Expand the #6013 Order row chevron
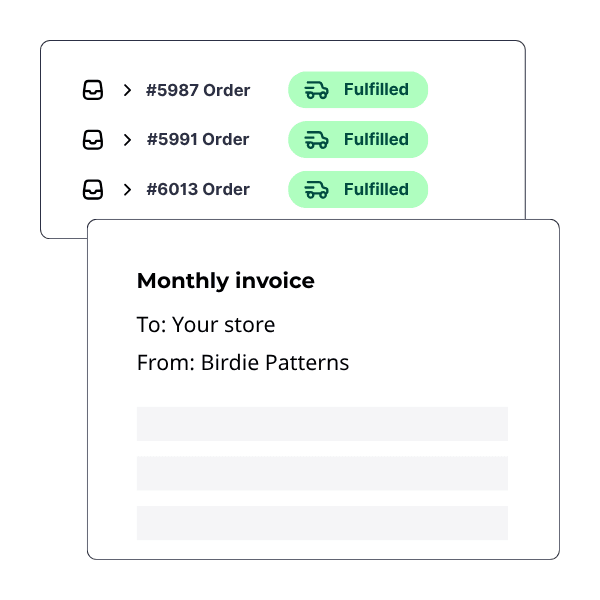600x600 pixels. coord(127,189)
